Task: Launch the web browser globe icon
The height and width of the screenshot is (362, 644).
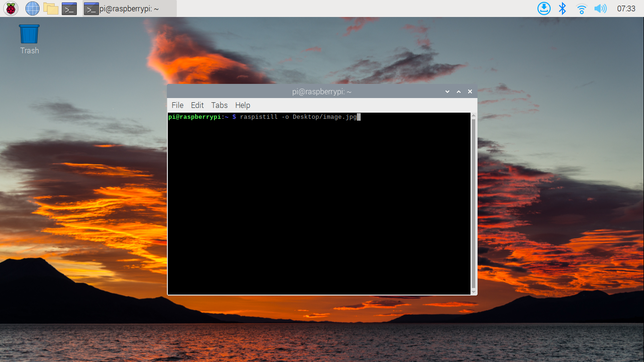Action: (x=33, y=8)
